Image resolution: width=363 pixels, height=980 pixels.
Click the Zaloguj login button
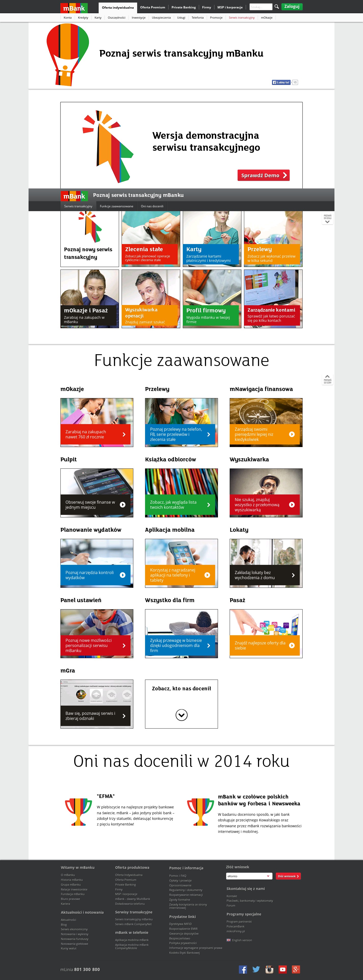(292, 6)
